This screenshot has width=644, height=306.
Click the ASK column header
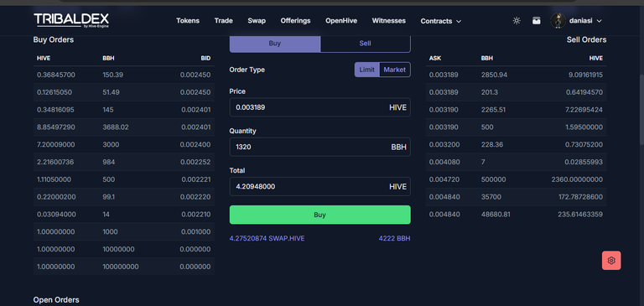(x=435, y=59)
